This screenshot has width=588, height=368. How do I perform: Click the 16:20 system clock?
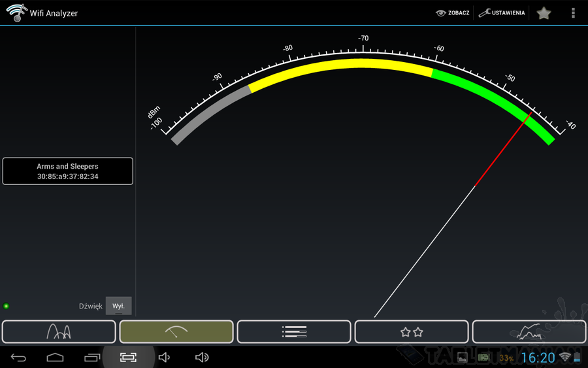[538, 358]
